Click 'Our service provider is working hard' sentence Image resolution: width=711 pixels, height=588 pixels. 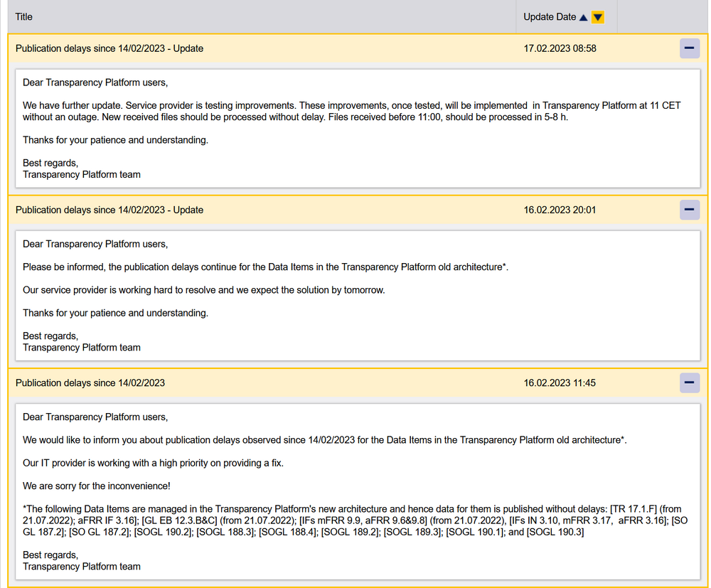[203, 290]
